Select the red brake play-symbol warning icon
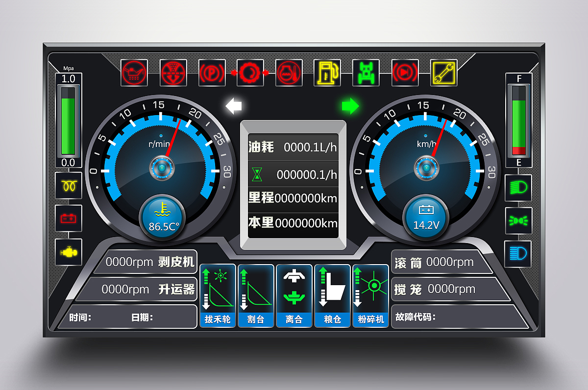The height and width of the screenshot is (390, 588). coord(405,73)
